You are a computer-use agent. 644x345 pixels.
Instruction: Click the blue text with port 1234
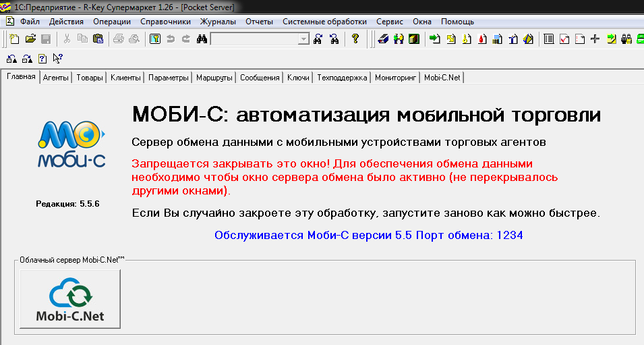point(368,235)
